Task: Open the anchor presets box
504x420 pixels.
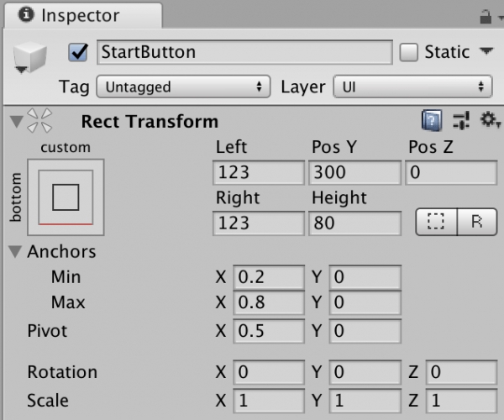Action: pyautogui.click(x=65, y=198)
